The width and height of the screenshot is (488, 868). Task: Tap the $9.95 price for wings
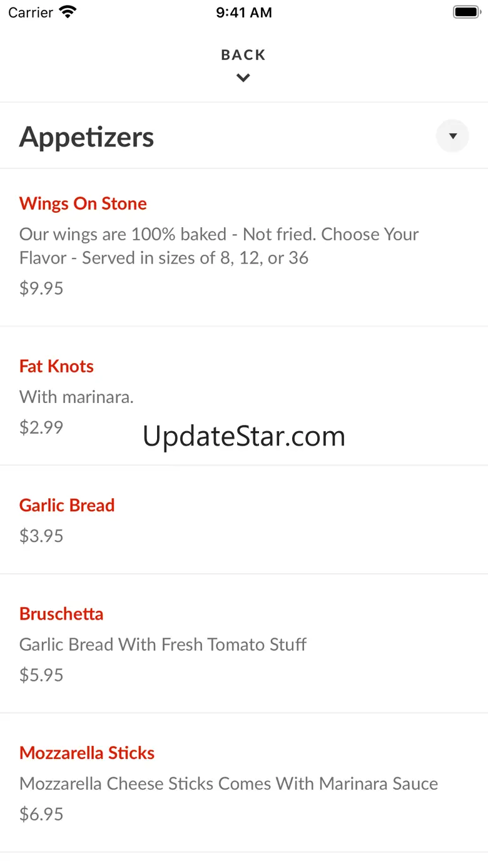tap(41, 288)
